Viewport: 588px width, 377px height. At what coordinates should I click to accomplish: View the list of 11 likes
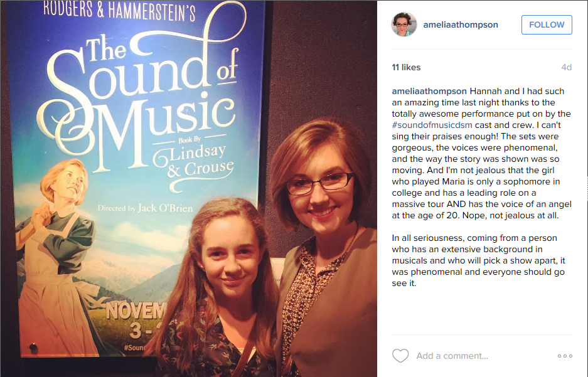pyautogui.click(x=406, y=68)
